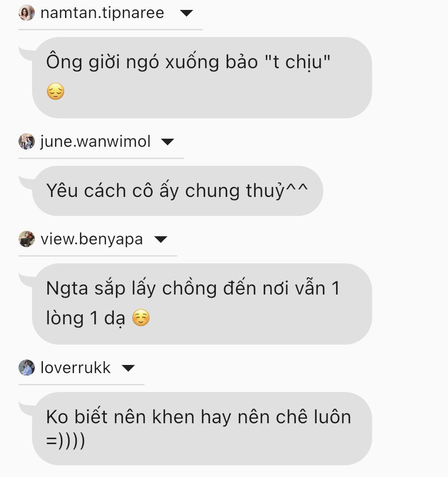Open loverrukk's profile avatar
This screenshot has width=448, height=477.
point(27,368)
